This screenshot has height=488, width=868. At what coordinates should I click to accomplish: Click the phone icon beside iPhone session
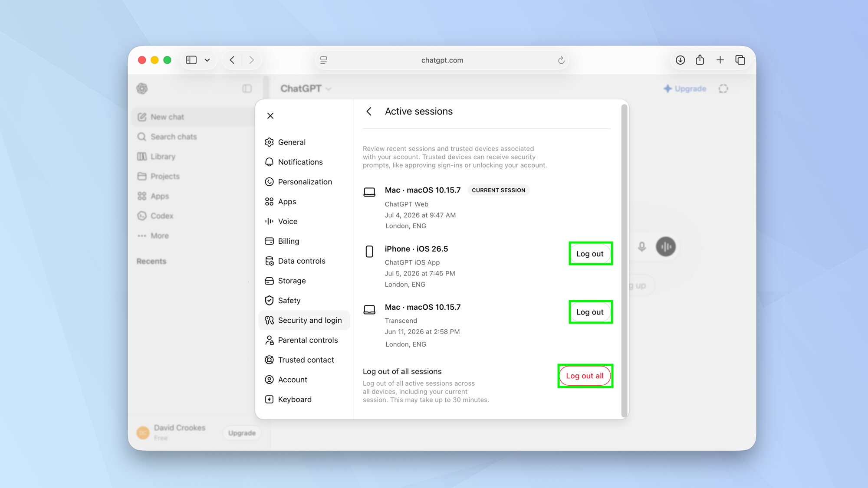369,252
